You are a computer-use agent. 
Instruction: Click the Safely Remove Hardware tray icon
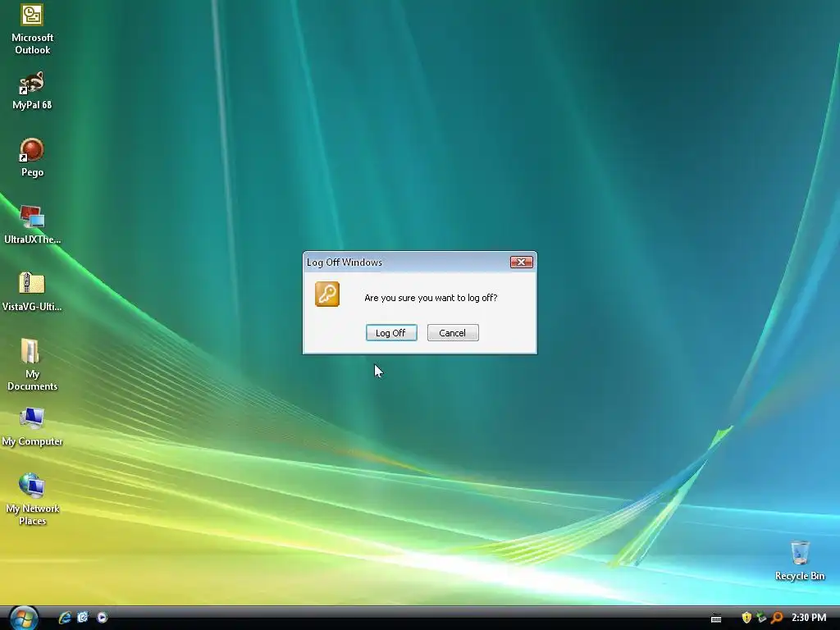click(x=761, y=618)
